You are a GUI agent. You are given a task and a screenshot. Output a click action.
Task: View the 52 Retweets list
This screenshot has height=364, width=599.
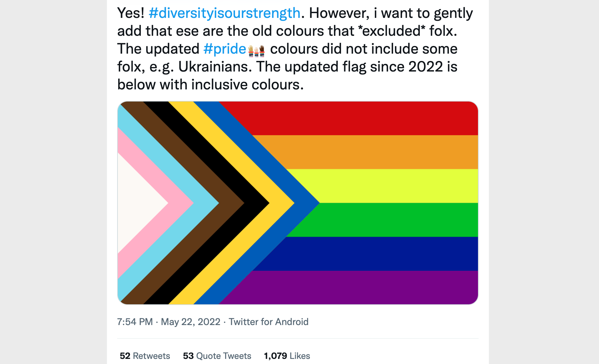(145, 356)
